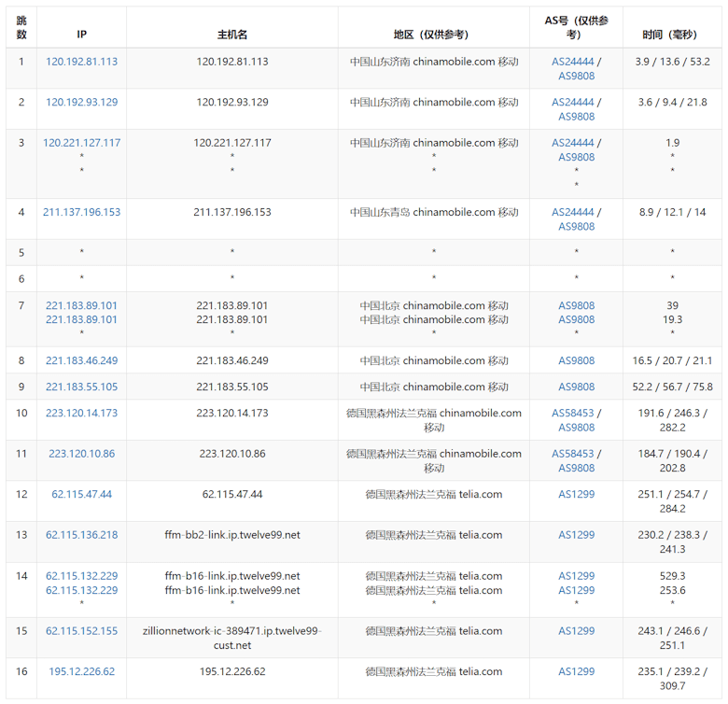Viewport: 728px width, 704px height.
Task: Click the 120.192.93.129 IP link in hop 2
Action: pos(81,102)
